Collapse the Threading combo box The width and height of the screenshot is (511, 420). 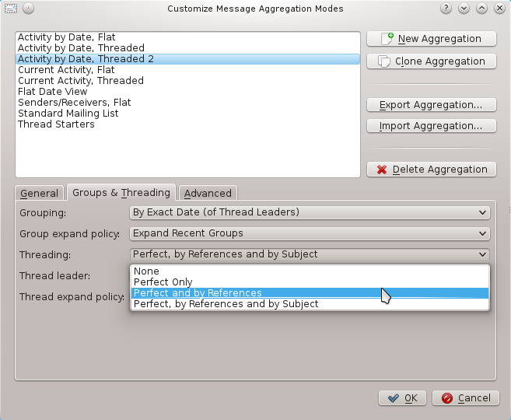(310, 254)
